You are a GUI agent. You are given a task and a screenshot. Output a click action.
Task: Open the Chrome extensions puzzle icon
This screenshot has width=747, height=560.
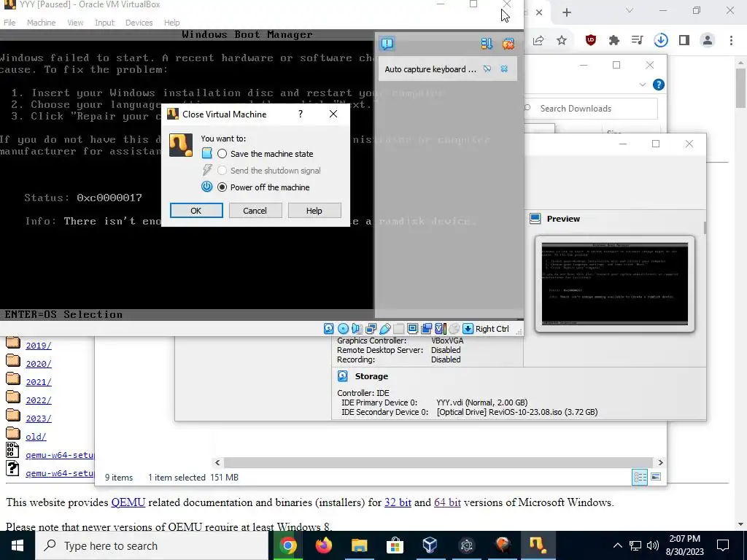pyautogui.click(x=614, y=40)
